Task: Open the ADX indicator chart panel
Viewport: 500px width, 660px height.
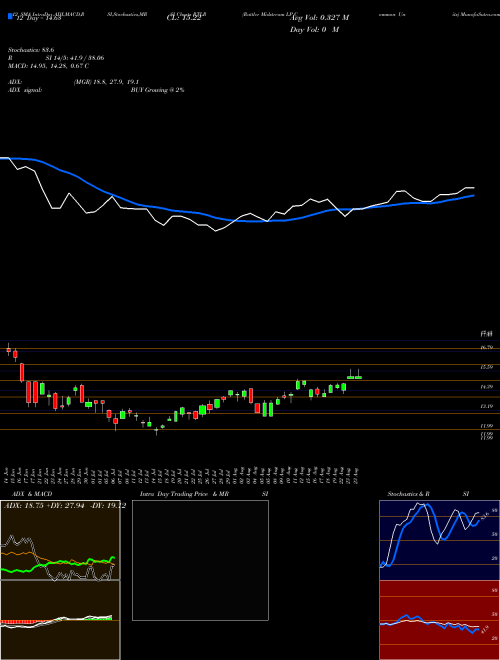Action: 60,540
